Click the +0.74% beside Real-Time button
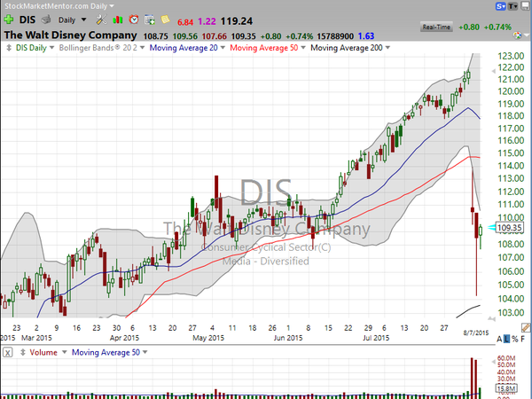 (497, 27)
